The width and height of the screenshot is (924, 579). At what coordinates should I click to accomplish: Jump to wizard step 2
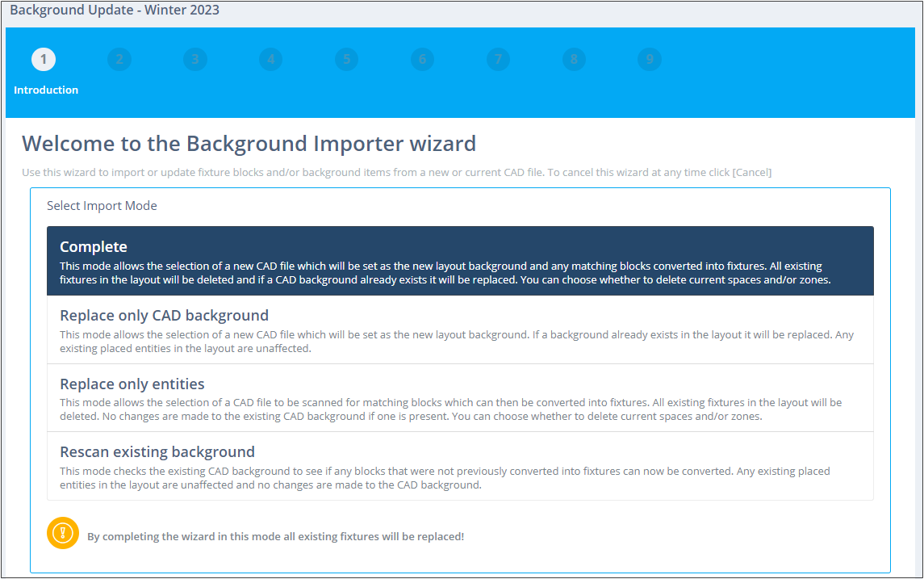tap(119, 59)
